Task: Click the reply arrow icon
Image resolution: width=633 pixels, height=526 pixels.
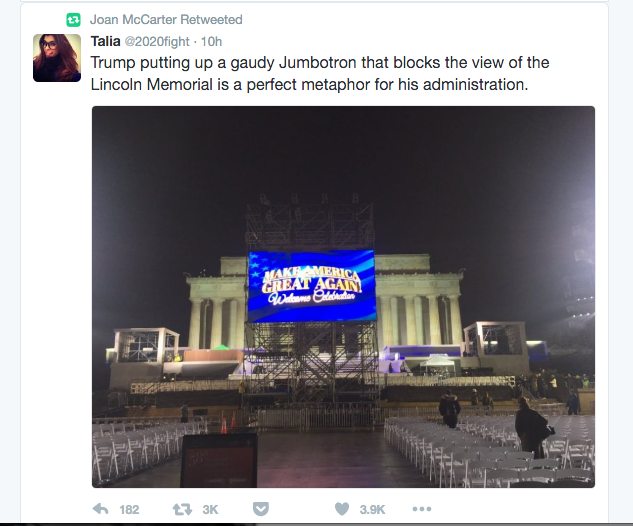Action: [x=100, y=509]
